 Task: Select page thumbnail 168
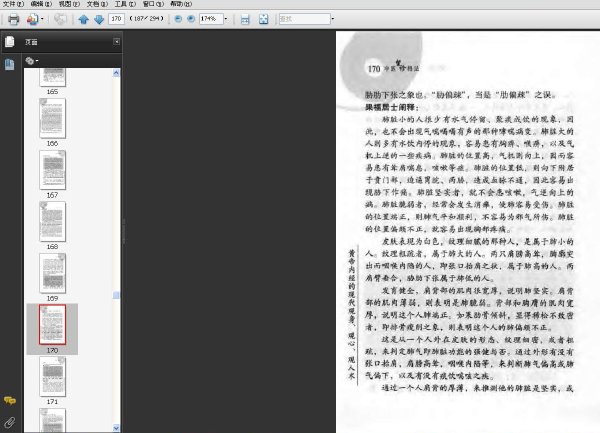click(52, 221)
